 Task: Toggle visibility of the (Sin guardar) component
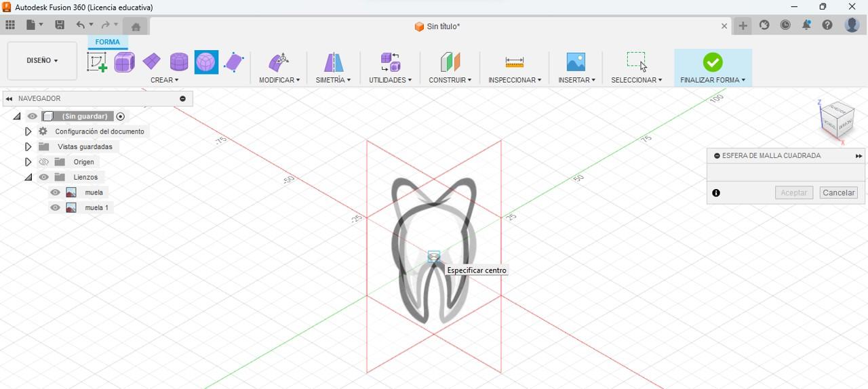coord(32,116)
